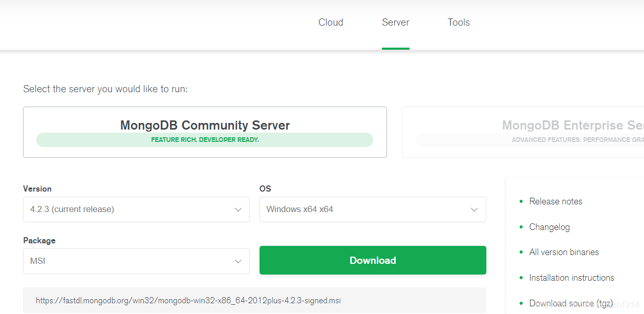The height and width of the screenshot is (314, 644).
Task: Choose the MongoDB Community Server card
Action: [205, 132]
